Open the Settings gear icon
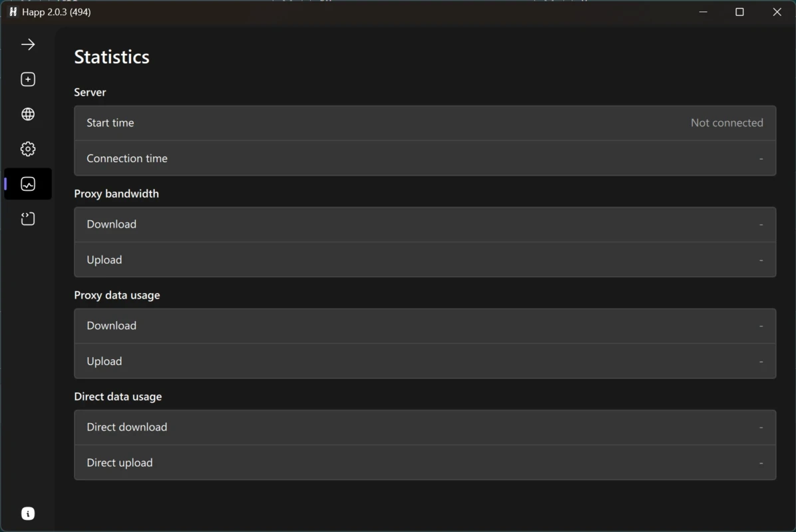Viewport: 796px width, 532px height. click(28, 148)
